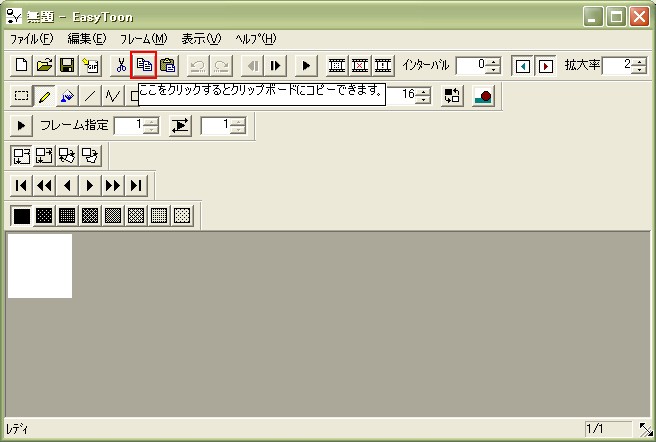Pick the solid black pattern swatch

point(21,216)
